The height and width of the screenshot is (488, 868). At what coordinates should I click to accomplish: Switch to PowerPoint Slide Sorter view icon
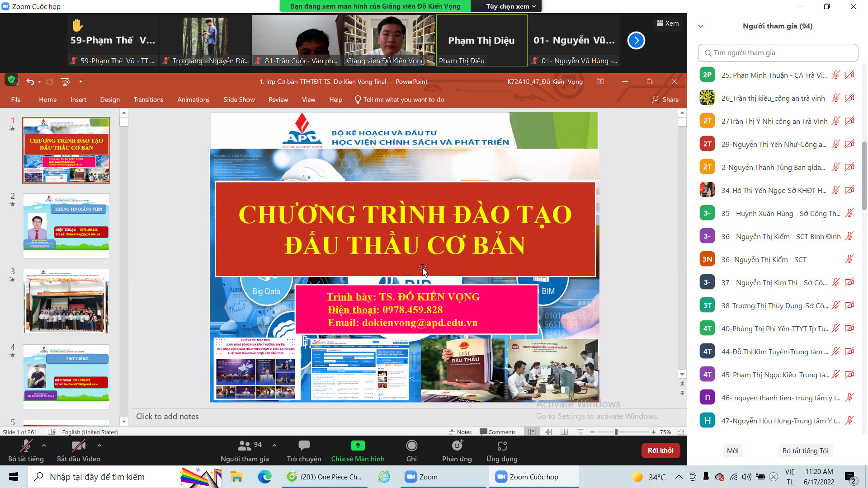point(548,432)
